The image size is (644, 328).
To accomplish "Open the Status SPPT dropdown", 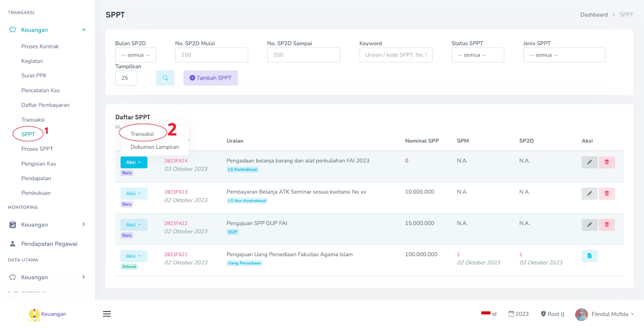I will point(477,55).
